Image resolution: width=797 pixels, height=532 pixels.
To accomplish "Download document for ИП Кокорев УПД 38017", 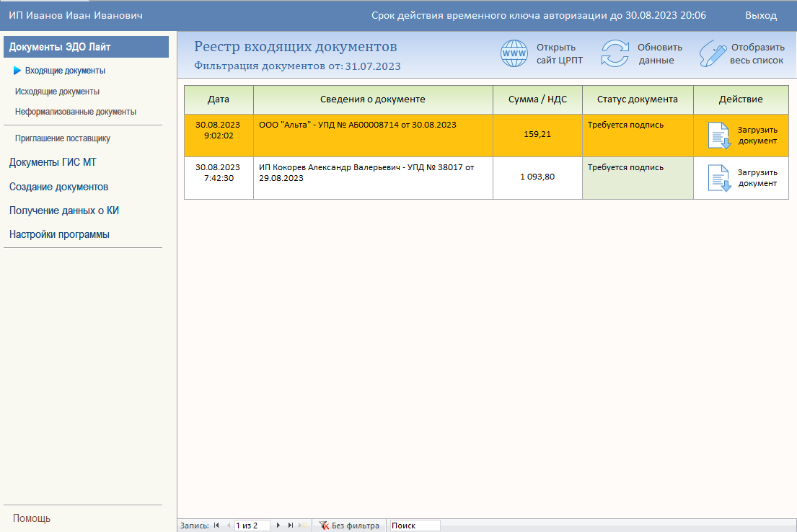I will pos(741,178).
